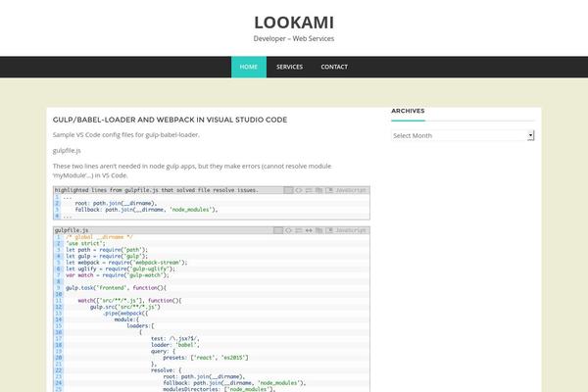Click the JavaScript label on highlighted lines block
Image resolution: width=588 pixels, height=392 pixels.
coord(351,190)
